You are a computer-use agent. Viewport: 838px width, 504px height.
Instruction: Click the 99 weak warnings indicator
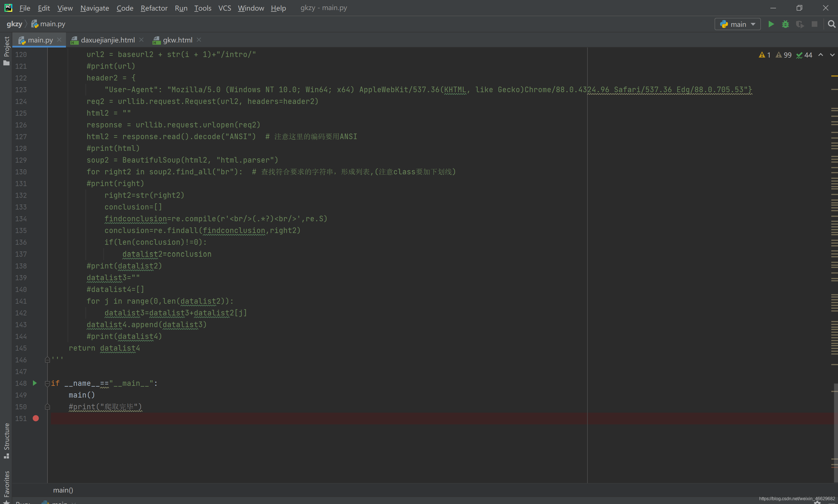pos(783,55)
